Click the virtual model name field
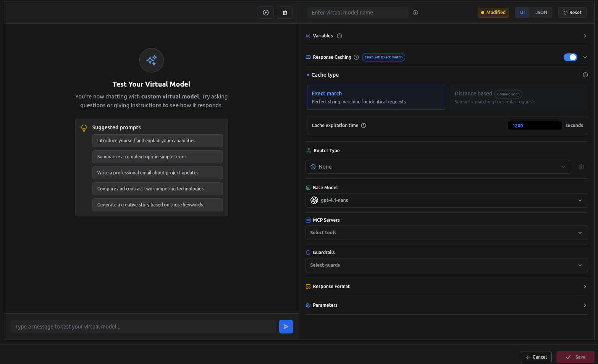This screenshot has width=598, height=364. pos(358,13)
